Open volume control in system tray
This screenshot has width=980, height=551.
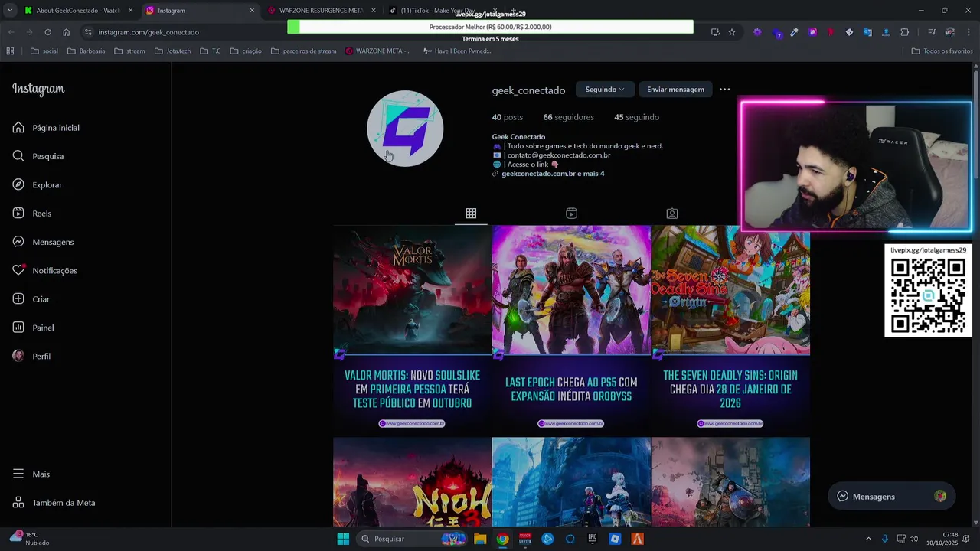coord(913,539)
